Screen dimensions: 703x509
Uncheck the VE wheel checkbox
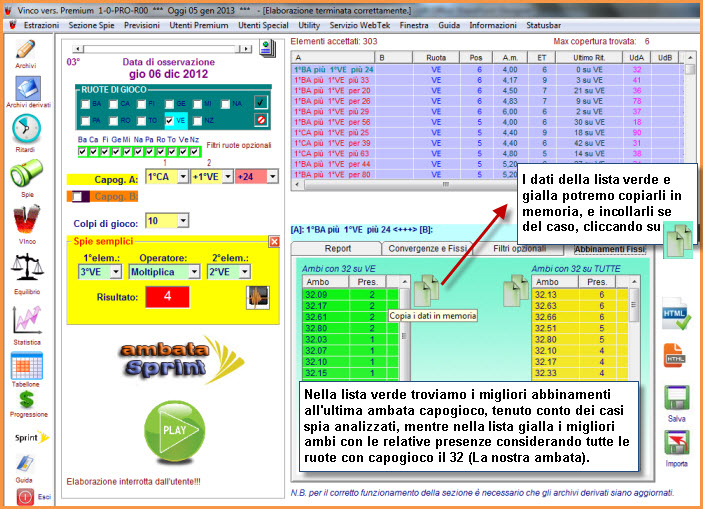point(169,121)
